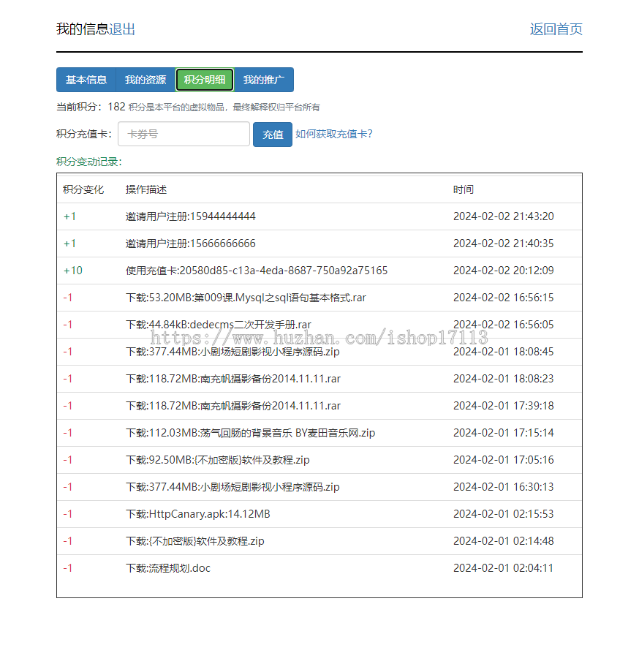Open the 返回首页 link
The image size is (639, 672).
[556, 29]
